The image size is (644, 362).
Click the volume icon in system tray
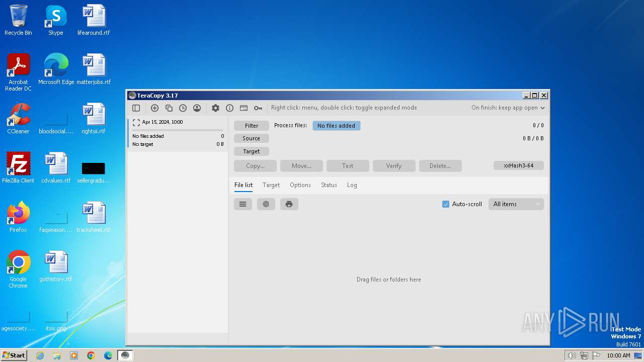(x=572, y=355)
